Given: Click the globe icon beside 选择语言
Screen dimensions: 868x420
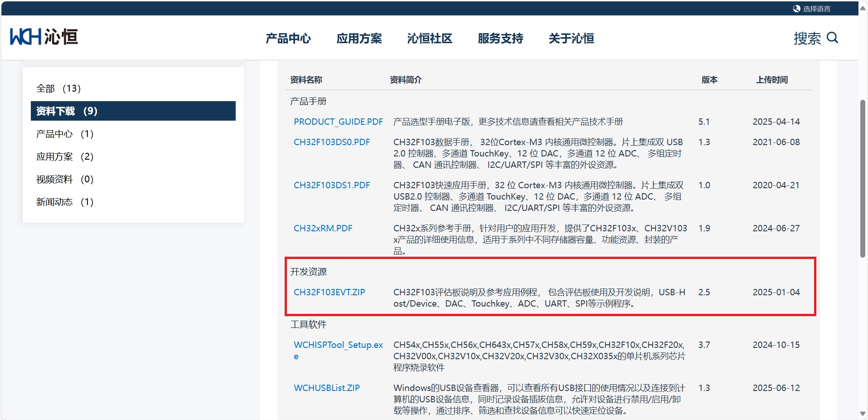Looking at the screenshot, I should coord(796,9).
